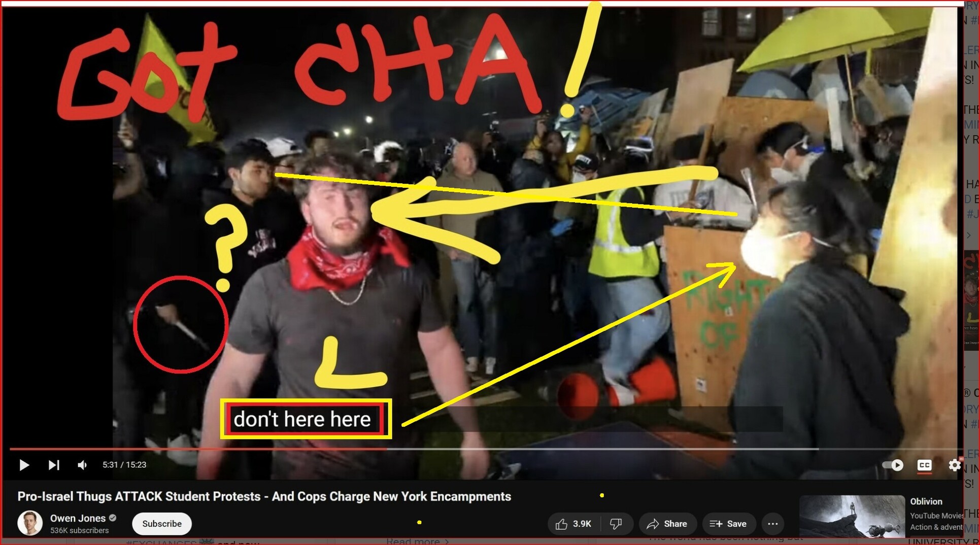The image size is (980, 545).
Task: Open the Oblivion movie thumbnail
Action: tap(852, 517)
